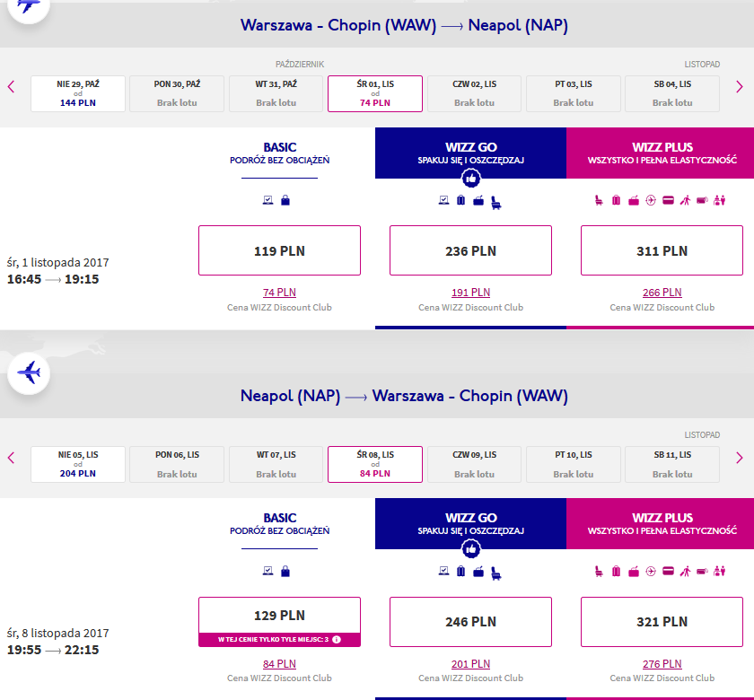Show later outbound dates with right arrow

pos(740,87)
